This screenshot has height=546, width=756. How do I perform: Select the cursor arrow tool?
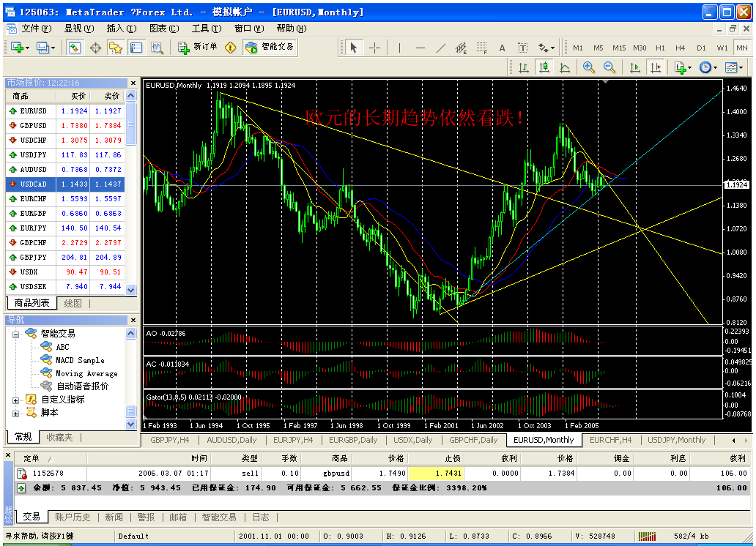353,48
